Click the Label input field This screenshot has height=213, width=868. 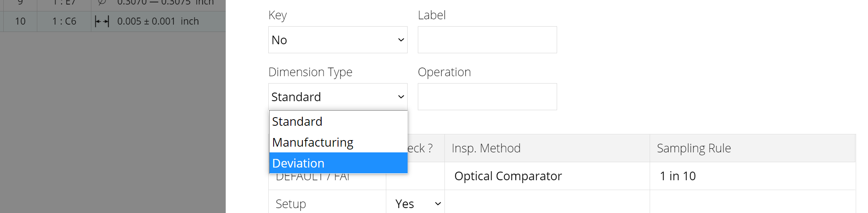pyautogui.click(x=487, y=40)
